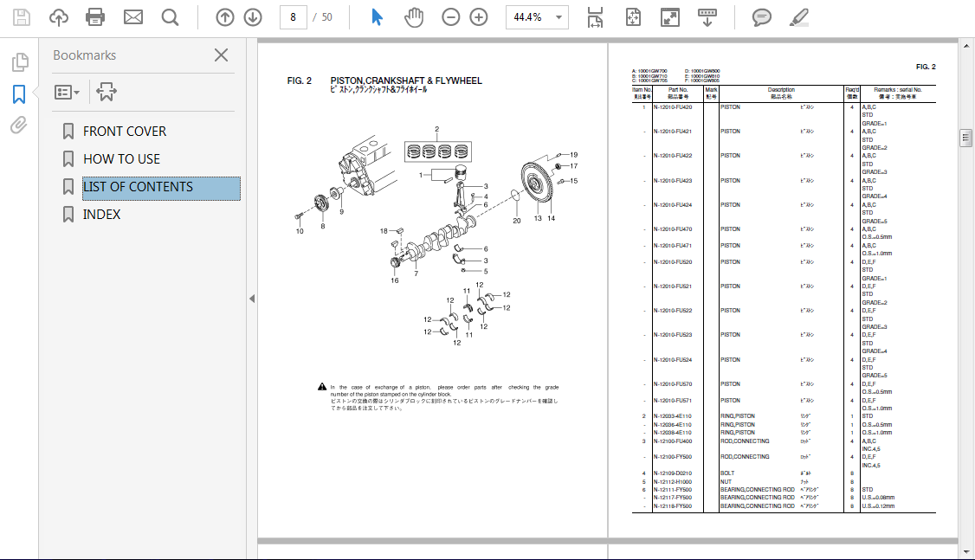Open the Attachments paperclip panel icon

pyautogui.click(x=19, y=126)
